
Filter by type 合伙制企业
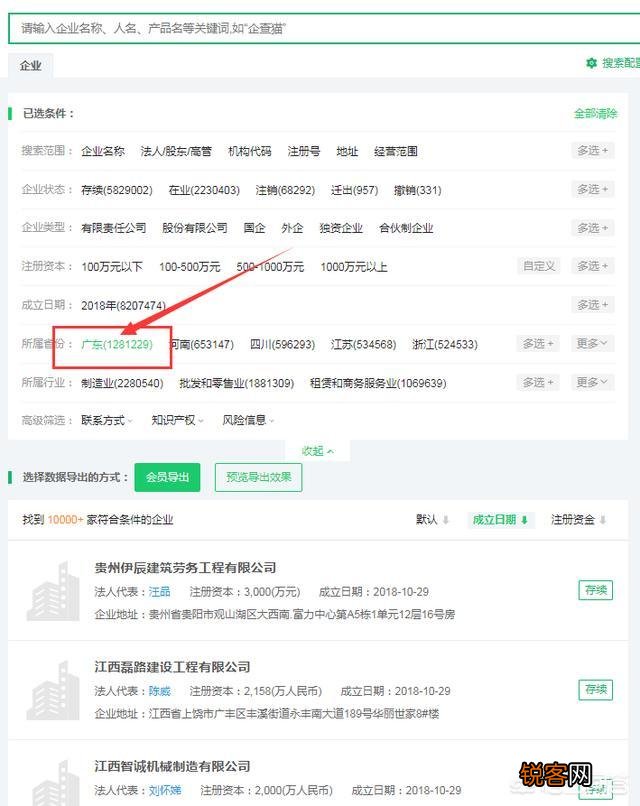406,228
